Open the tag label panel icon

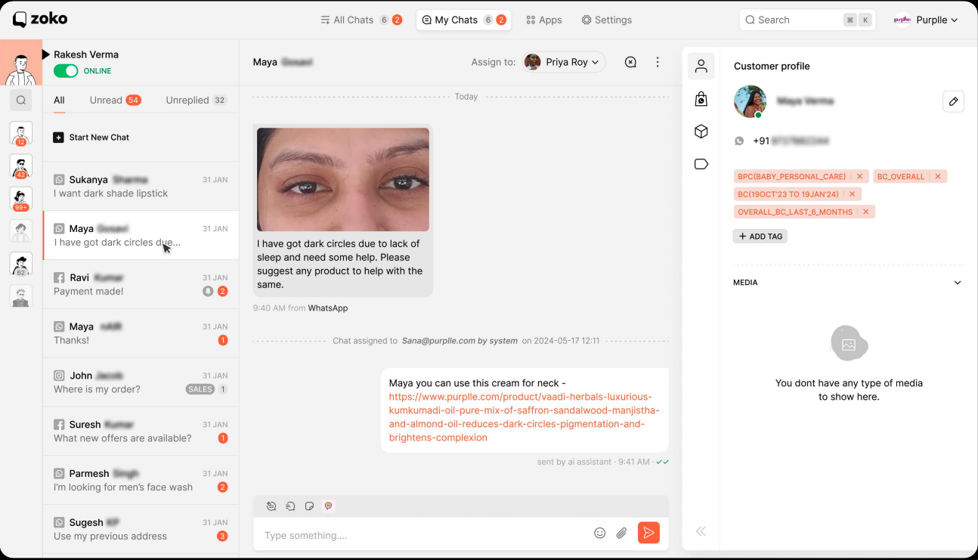(701, 164)
